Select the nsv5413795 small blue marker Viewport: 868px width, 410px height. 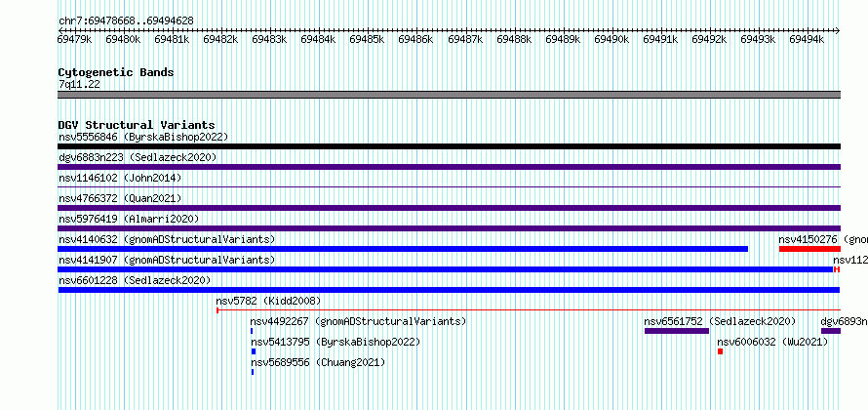coord(254,351)
